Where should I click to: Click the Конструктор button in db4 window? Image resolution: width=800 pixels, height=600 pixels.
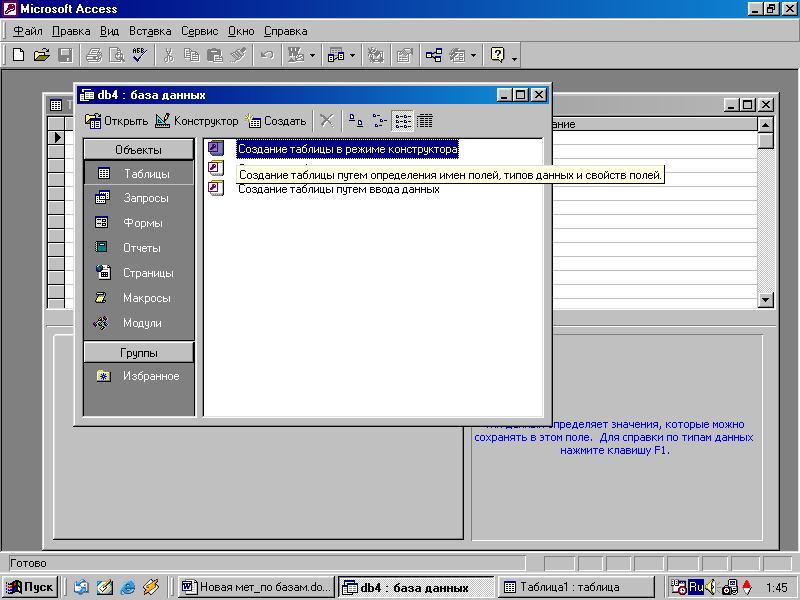point(196,121)
